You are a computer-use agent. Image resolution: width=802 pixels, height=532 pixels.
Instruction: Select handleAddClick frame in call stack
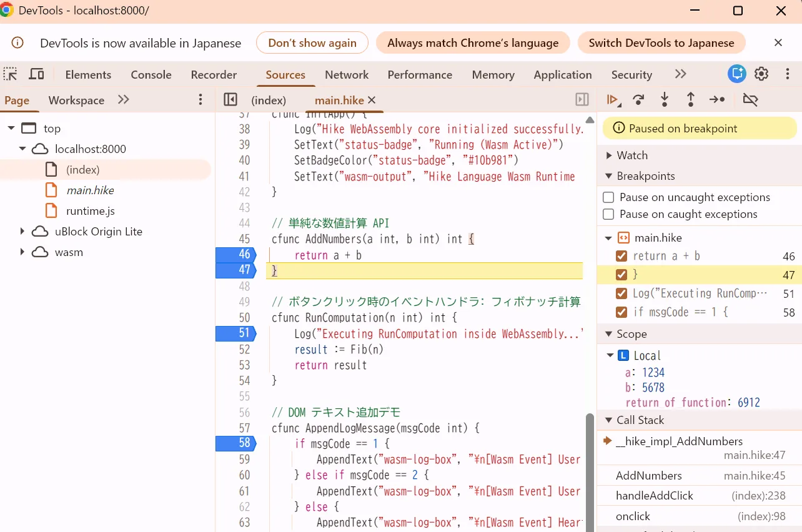coord(700,496)
